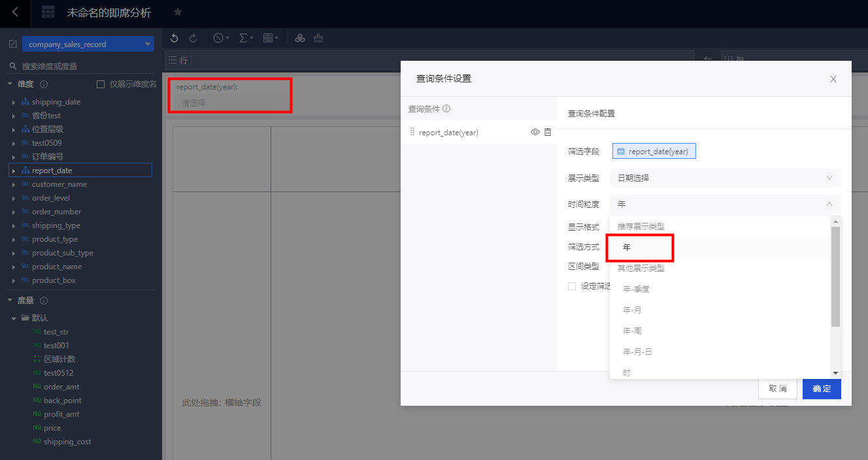
Task: Star this analysis as a favorite
Action: coord(178,12)
